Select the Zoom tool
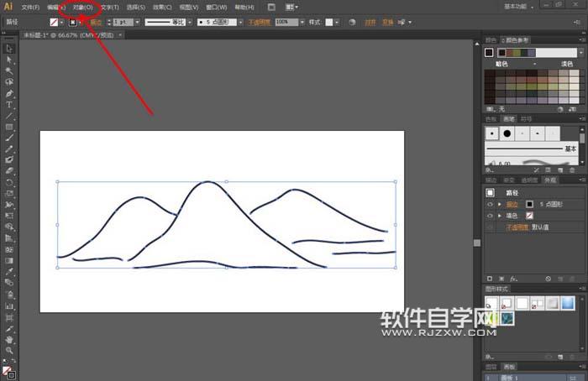This screenshot has width=588, height=381. coord(9,351)
